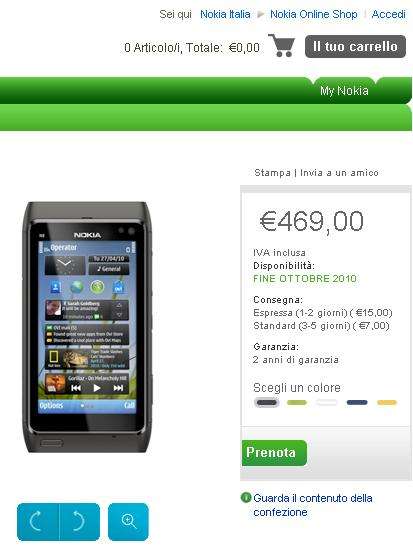This screenshot has width=413, height=554.
Task: Click the shopping cart icon
Action: point(282,45)
